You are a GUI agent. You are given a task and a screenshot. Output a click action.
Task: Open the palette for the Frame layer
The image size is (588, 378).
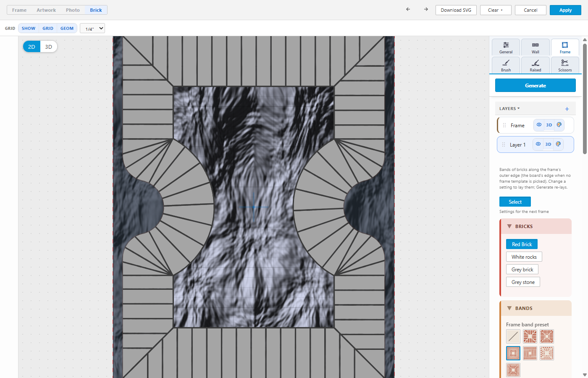(x=559, y=125)
